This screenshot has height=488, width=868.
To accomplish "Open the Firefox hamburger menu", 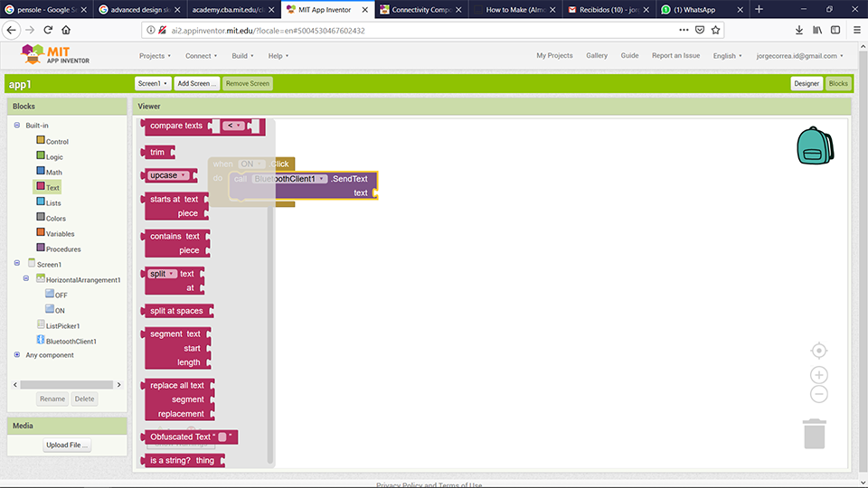I will point(857,30).
